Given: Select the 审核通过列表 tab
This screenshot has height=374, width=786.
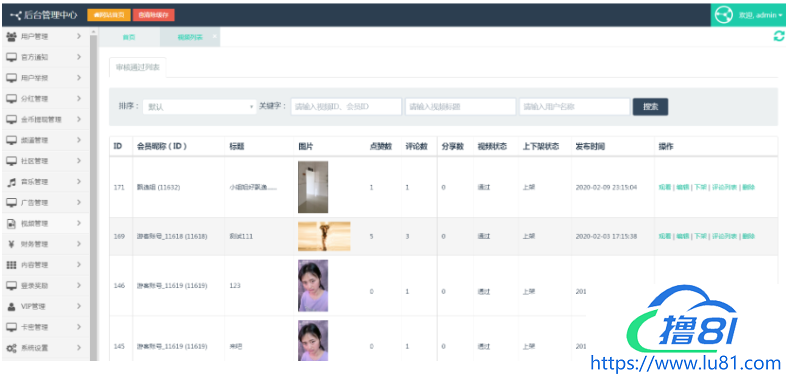Looking at the screenshot, I should tap(138, 68).
